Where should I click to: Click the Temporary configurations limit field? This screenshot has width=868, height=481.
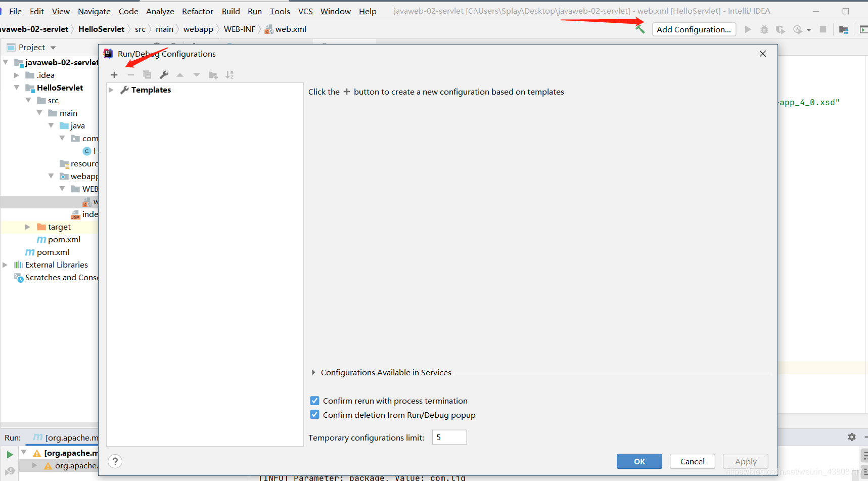click(449, 437)
